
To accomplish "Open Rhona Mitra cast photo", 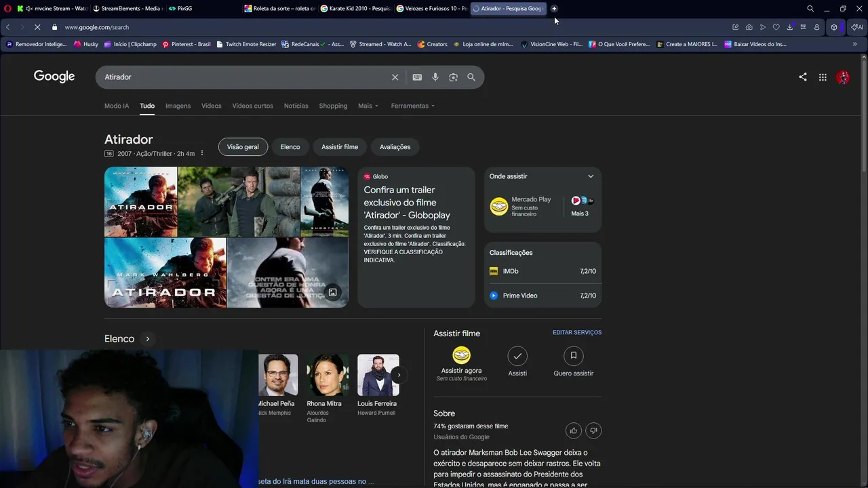I will [328, 375].
